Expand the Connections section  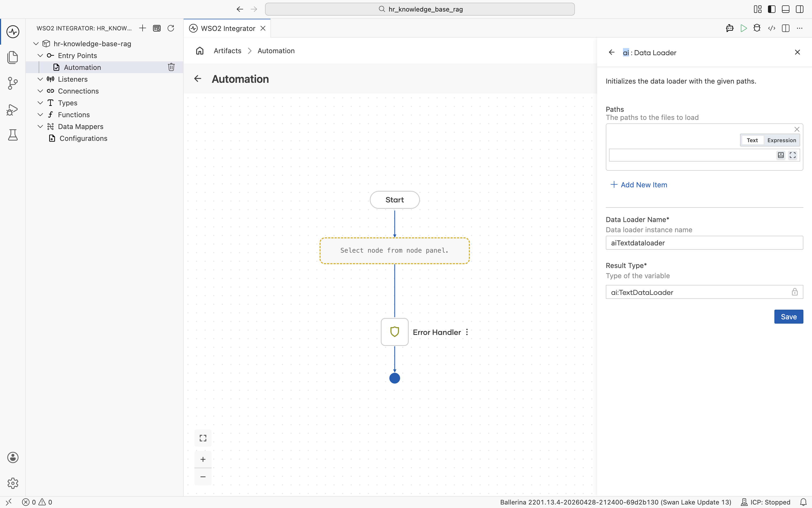coord(40,91)
